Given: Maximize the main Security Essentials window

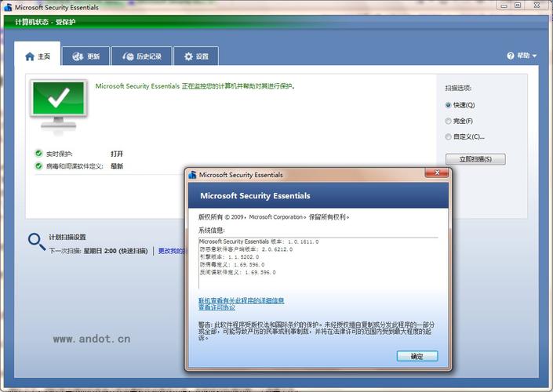Looking at the screenshot, I should [x=518, y=5].
